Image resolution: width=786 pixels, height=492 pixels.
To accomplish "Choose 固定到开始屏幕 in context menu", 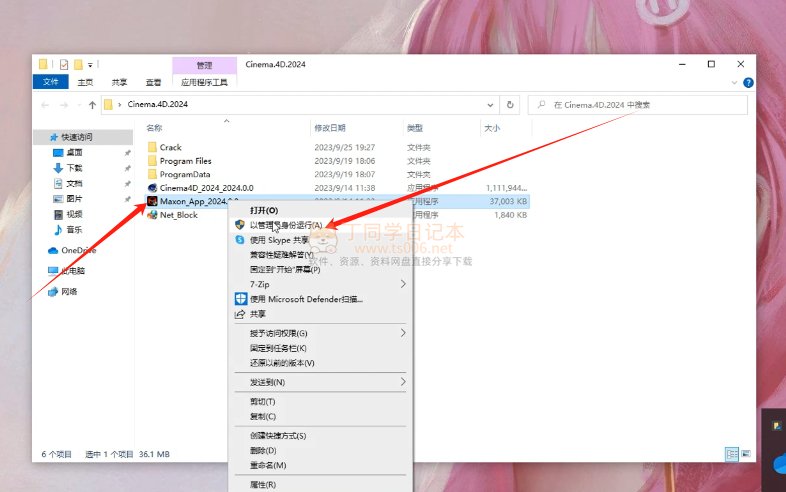I will pyautogui.click(x=285, y=269).
